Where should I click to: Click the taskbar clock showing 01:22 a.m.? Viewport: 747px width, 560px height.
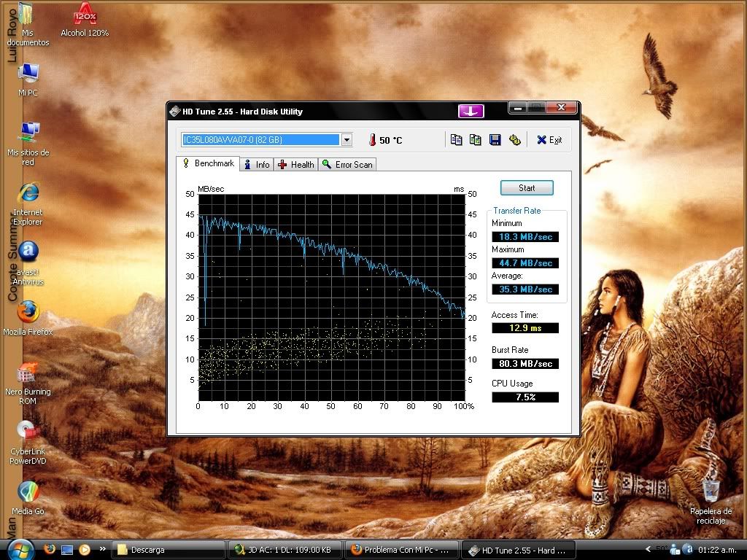717,550
